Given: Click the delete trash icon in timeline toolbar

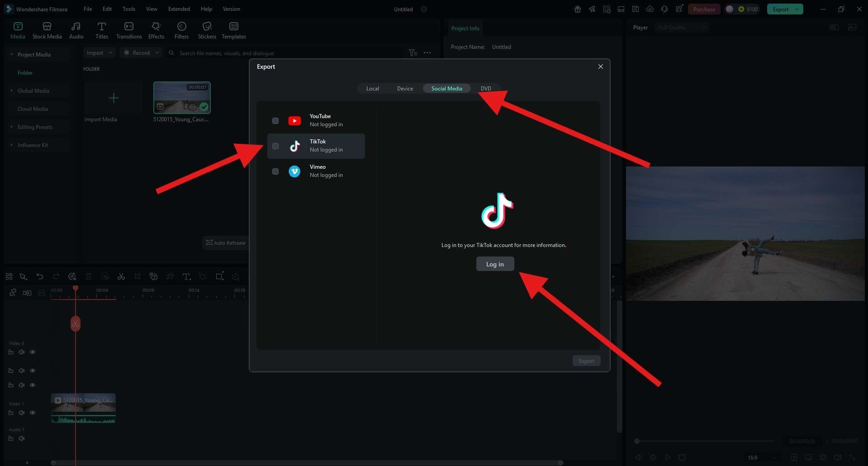Looking at the screenshot, I should click(x=89, y=276).
